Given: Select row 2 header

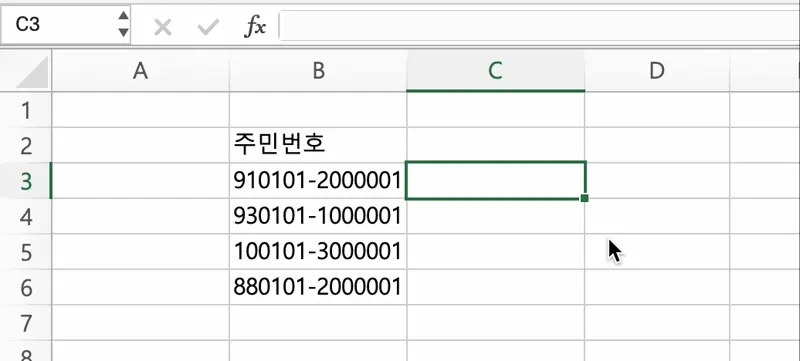Looking at the screenshot, I should click(x=26, y=145).
